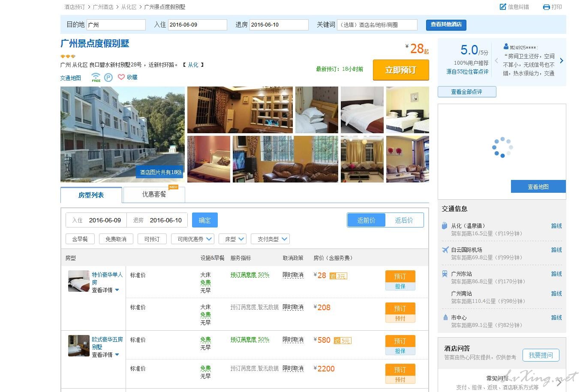The height and width of the screenshot is (392, 583).
Task: Click 预订 for the ¥580 villa
Action: [x=400, y=341]
